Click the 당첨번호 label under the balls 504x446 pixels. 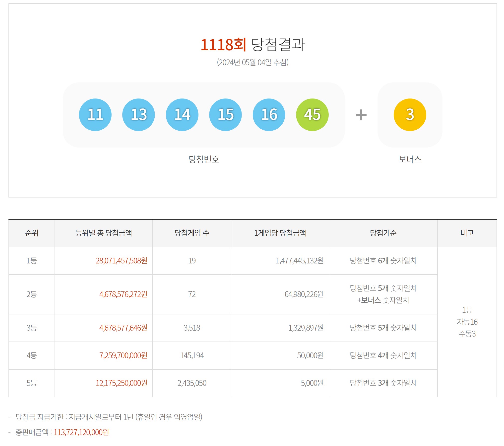pos(204,159)
